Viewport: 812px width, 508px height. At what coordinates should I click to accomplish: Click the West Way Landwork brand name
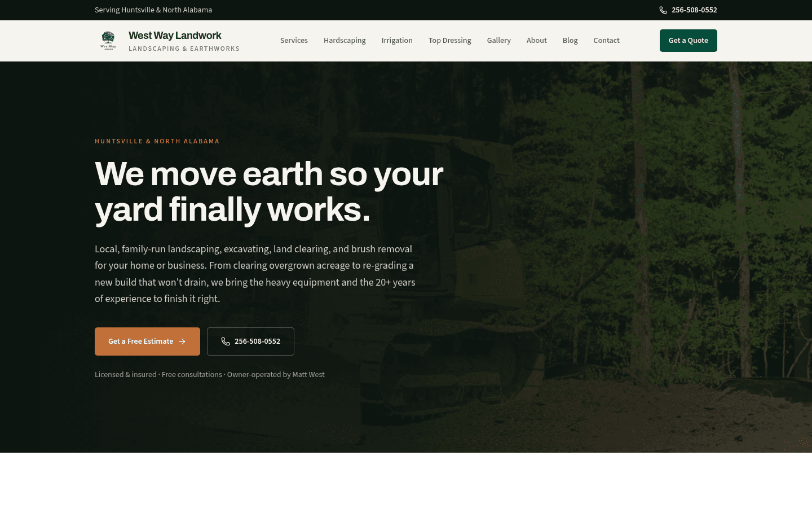pos(175,36)
